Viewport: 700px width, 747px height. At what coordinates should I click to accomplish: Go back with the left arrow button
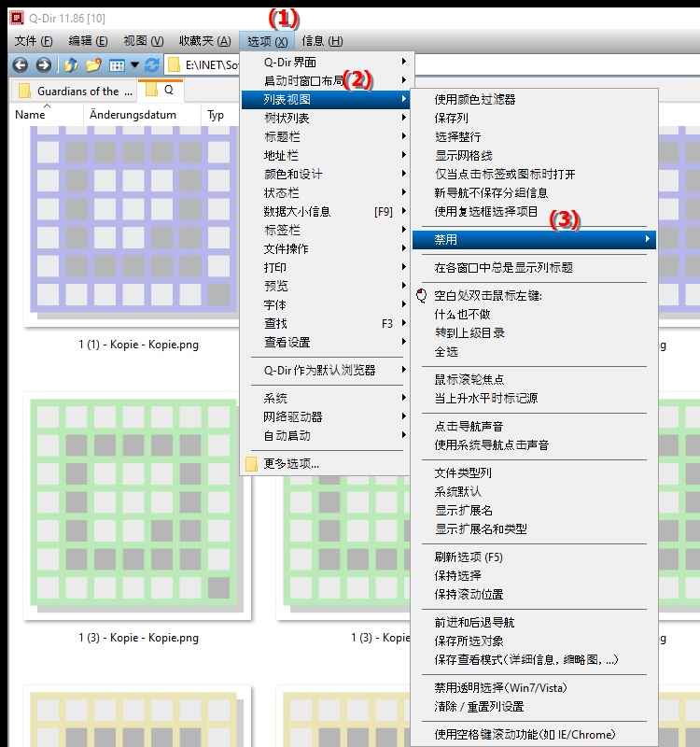pyautogui.click(x=20, y=64)
